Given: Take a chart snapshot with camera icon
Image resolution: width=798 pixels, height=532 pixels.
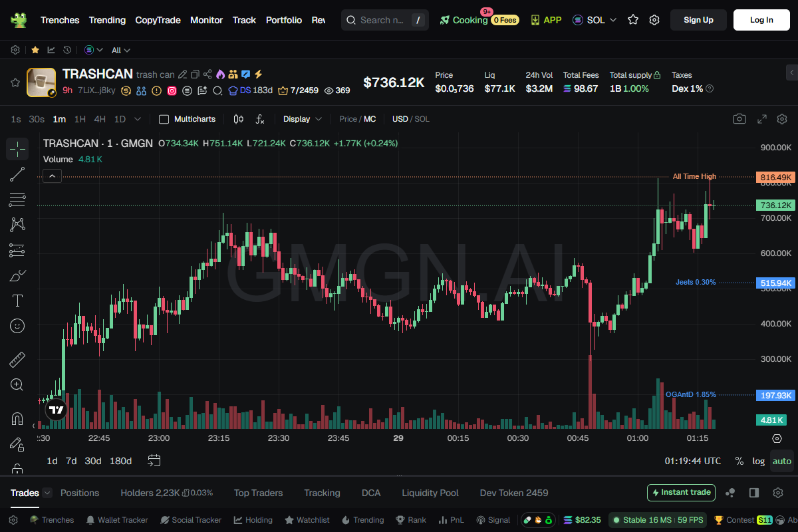Looking at the screenshot, I should coord(739,119).
